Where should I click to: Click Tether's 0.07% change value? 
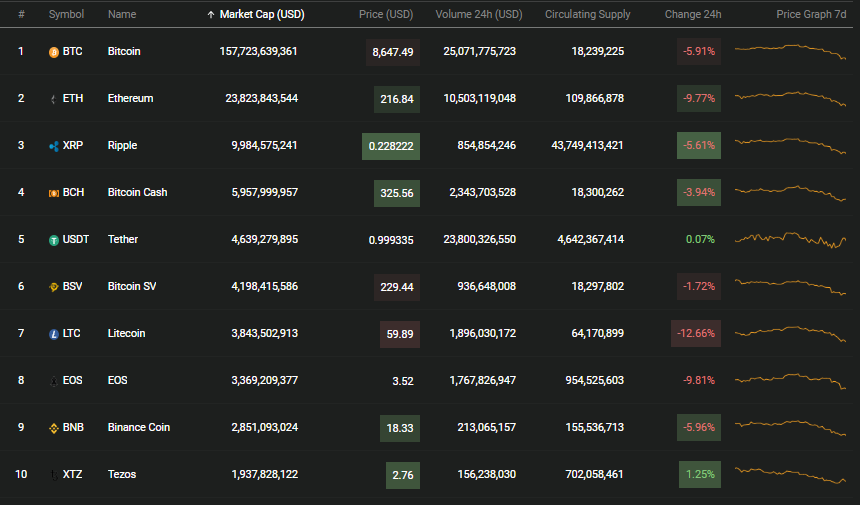pos(700,240)
